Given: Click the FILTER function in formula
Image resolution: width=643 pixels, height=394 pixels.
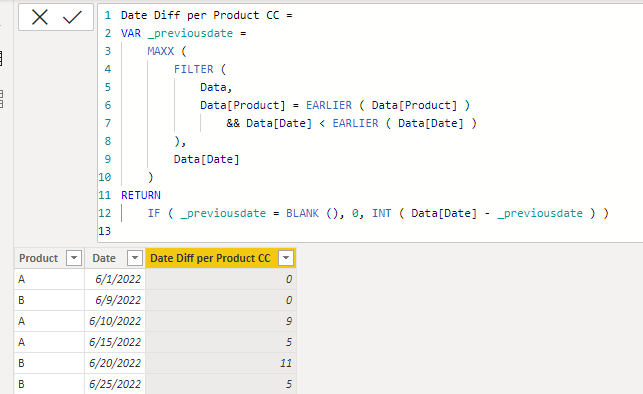Looking at the screenshot, I should click(194, 69).
